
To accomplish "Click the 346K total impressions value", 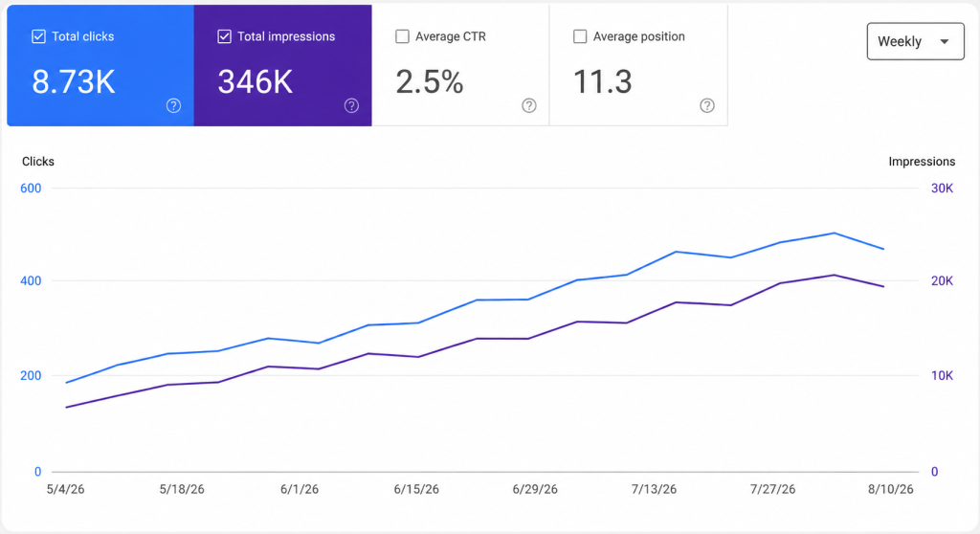I will pyautogui.click(x=255, y=82).
